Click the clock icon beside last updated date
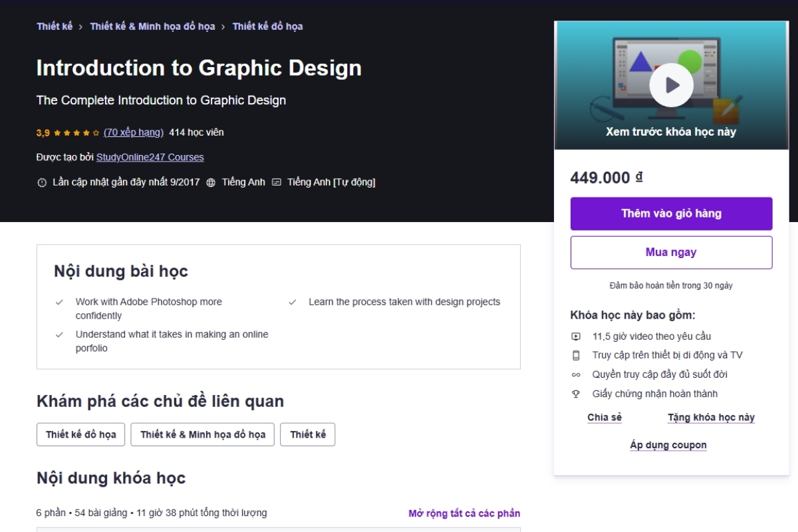 tap(41, 182)
